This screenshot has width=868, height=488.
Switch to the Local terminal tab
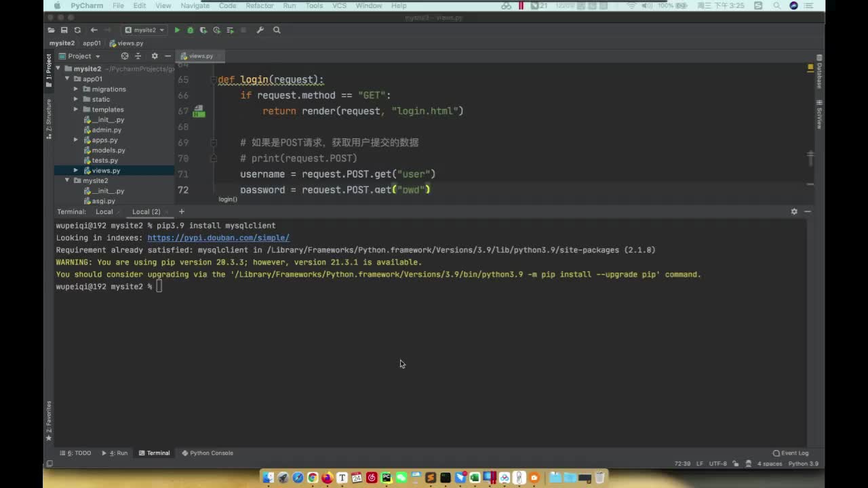(x=104, y=211)
